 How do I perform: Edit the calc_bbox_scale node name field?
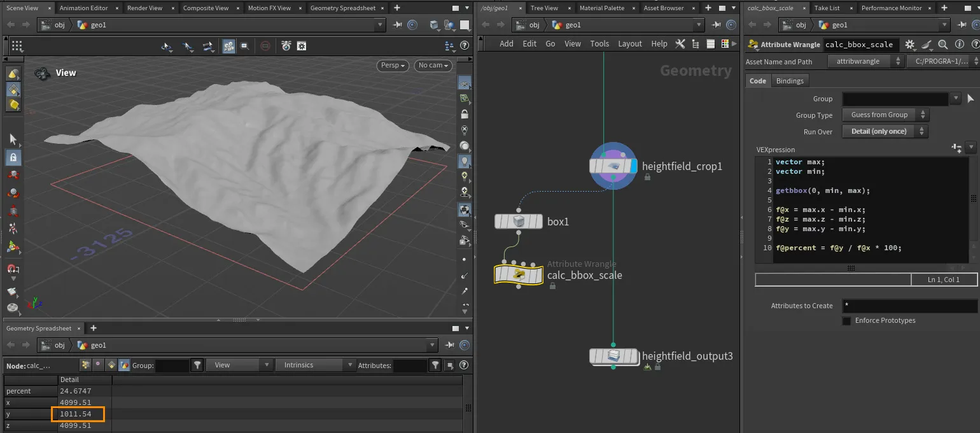click(862, 45)
